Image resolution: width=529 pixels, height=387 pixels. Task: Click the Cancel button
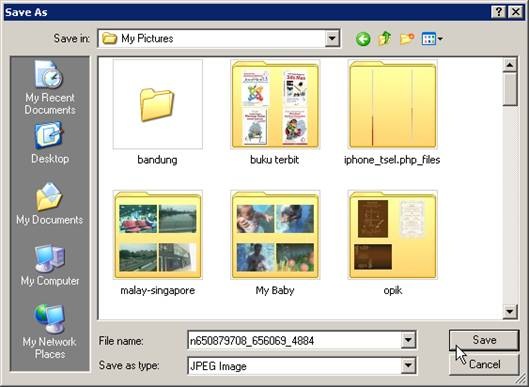coord(484,365)
